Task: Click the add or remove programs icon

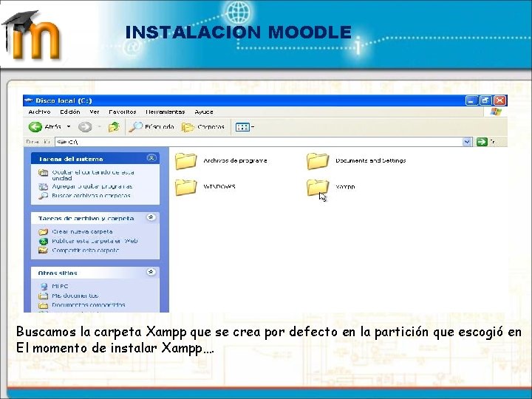Action: coord(43,187)
